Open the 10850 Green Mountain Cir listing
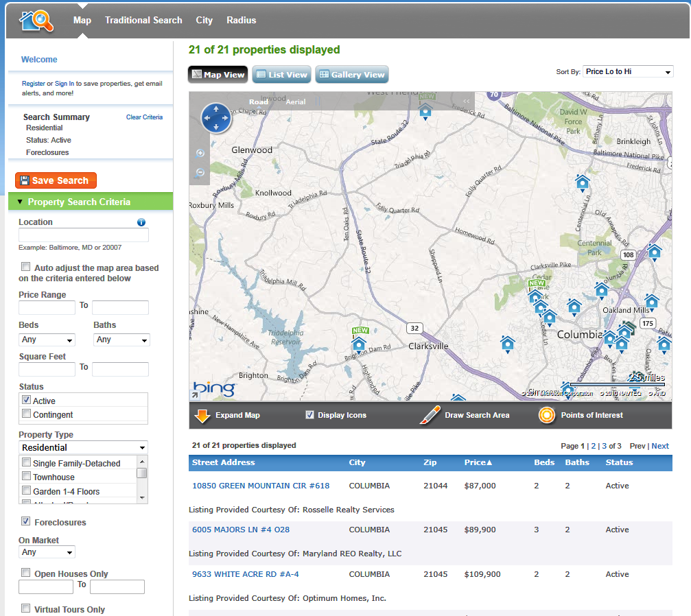 261,486
